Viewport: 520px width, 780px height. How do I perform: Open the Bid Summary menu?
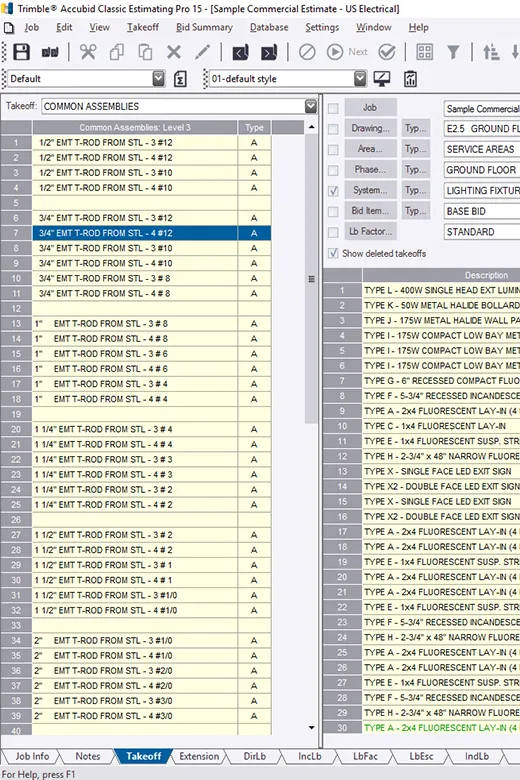(x=204, y=27)
